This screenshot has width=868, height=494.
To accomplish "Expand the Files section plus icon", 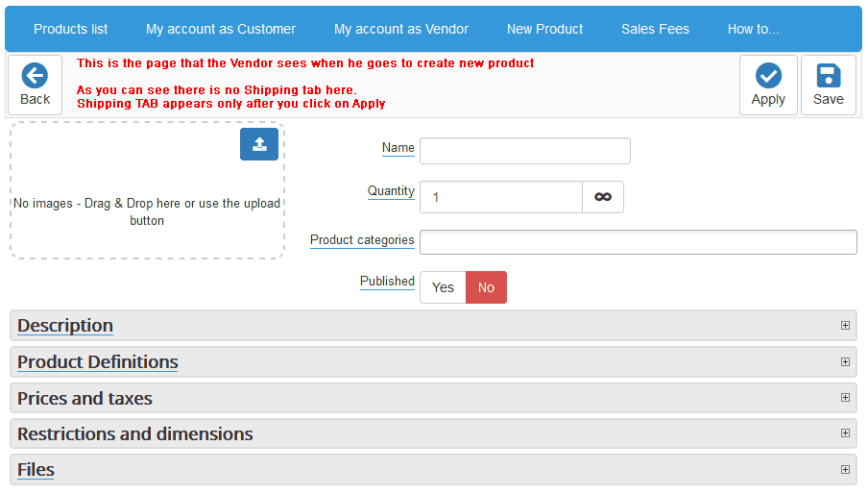I will coord(845,470).
